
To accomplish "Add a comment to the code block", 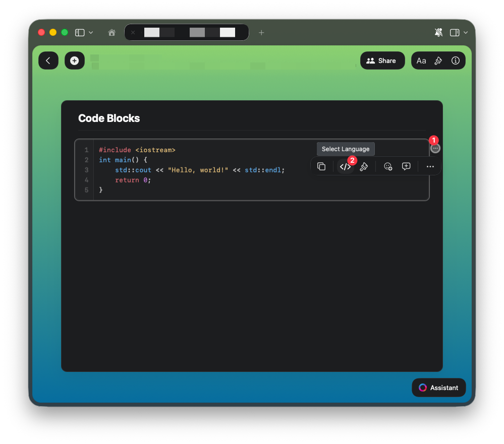I will [406, 166].
